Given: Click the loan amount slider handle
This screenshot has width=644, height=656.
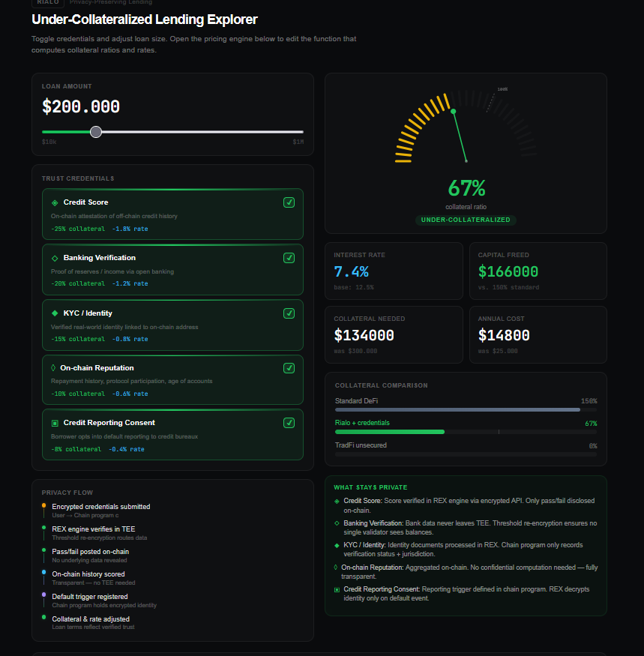Looking at the screenshot, I should click(x=96, y=132).
